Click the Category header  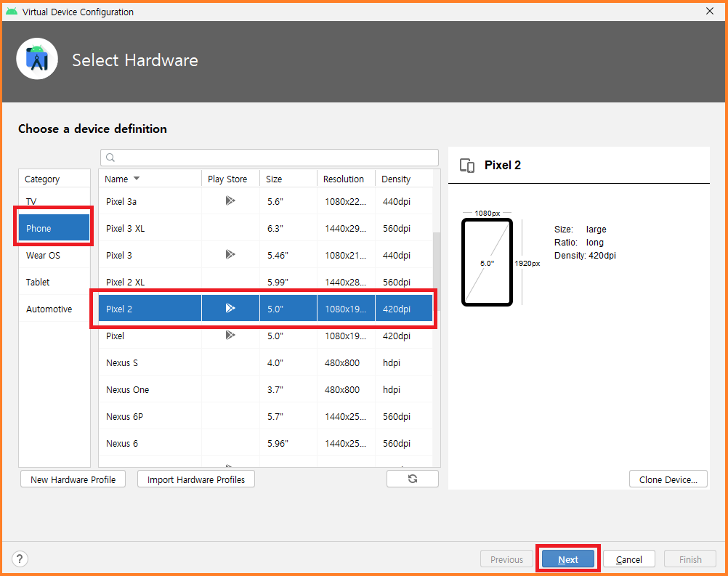pyautogui.click(x=54, y=179)
